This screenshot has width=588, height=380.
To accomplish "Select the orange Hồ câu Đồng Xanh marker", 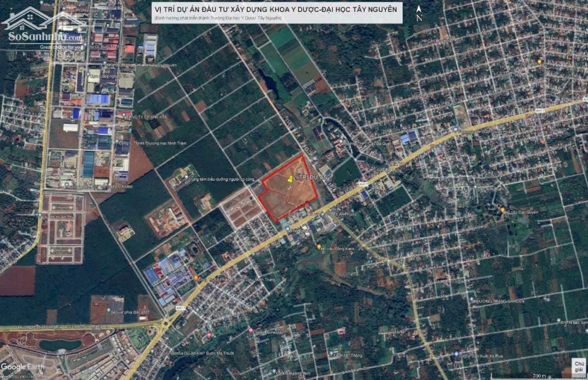I will coord(319,247).
